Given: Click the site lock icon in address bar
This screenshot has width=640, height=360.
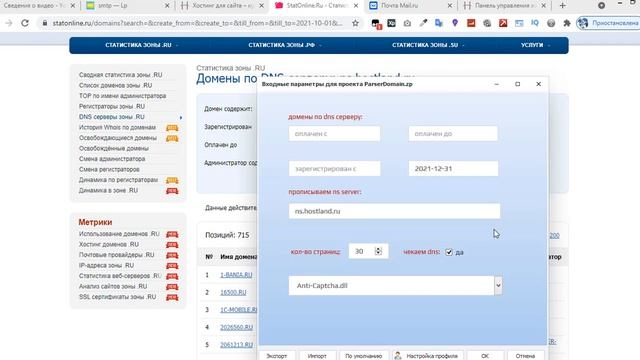Looking at the screenshot, I should point(45,23).
